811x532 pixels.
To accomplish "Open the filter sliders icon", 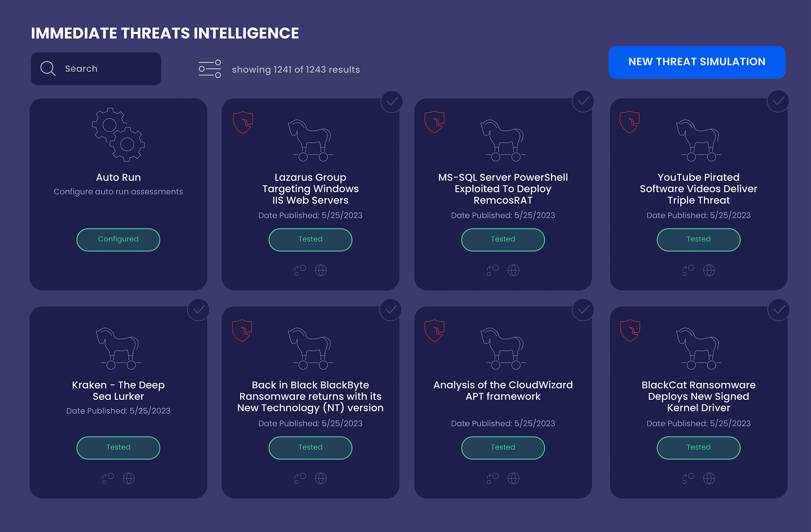I will click(x=210, y=69).
